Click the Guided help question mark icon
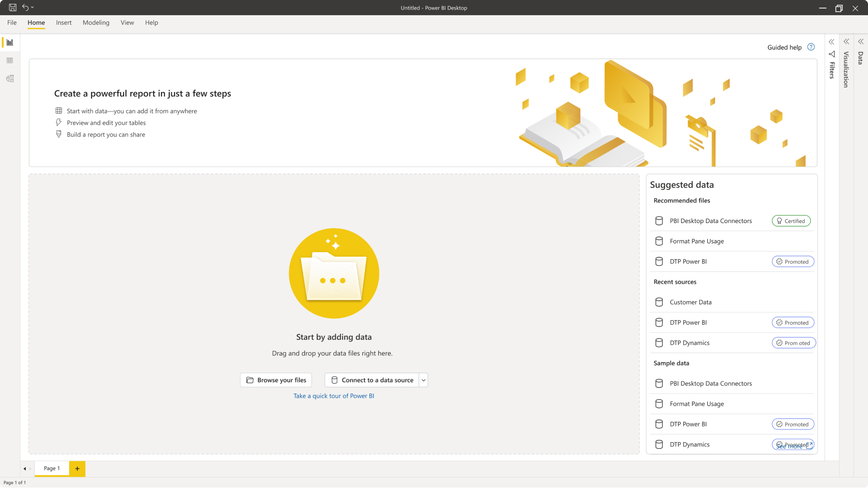868x488 pixels. click(x=811, y=47)
